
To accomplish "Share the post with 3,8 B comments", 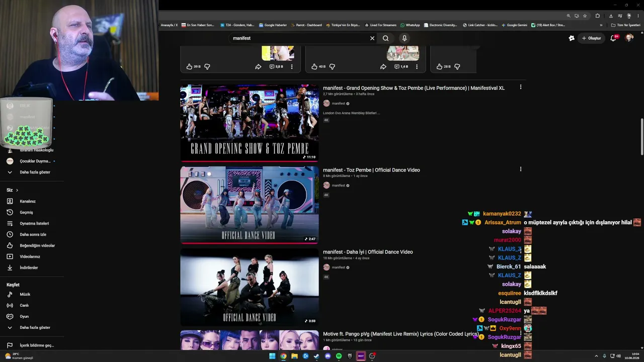I will coord(258,66).
